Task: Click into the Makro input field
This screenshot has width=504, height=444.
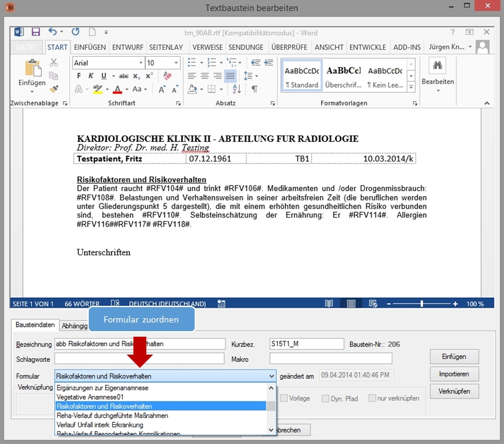Action: [x=331, y=358]
